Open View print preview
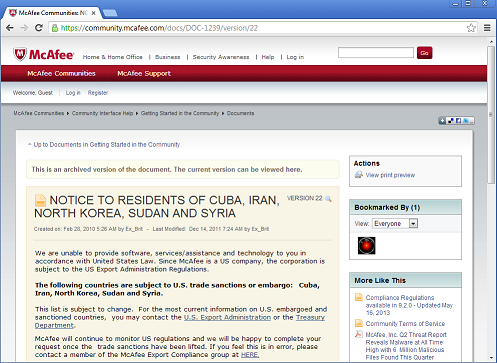This screenshot has width=497, height=363. click(x=390, y=175)
